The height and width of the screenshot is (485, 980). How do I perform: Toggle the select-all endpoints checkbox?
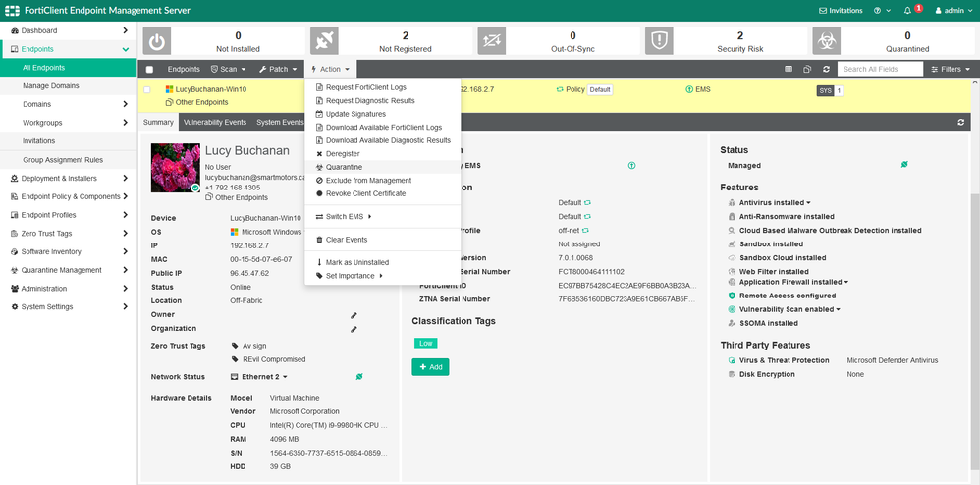(149, 70)
